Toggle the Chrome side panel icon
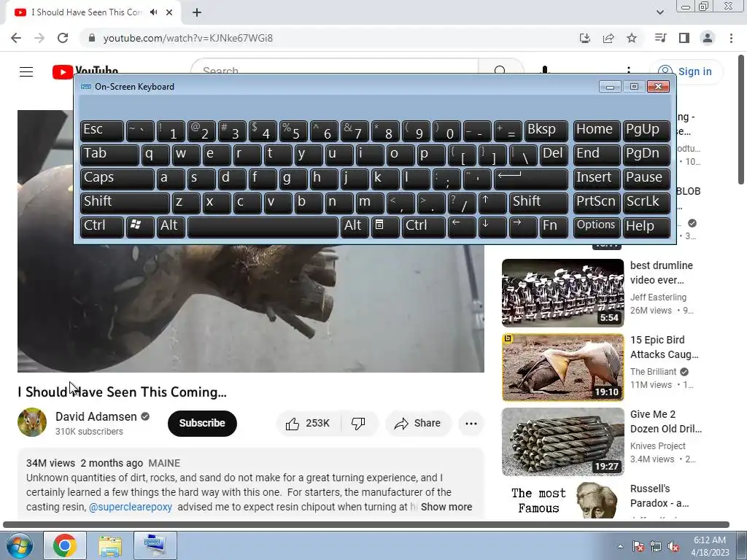Screen dimensions: 747x560 coord(684,38)
